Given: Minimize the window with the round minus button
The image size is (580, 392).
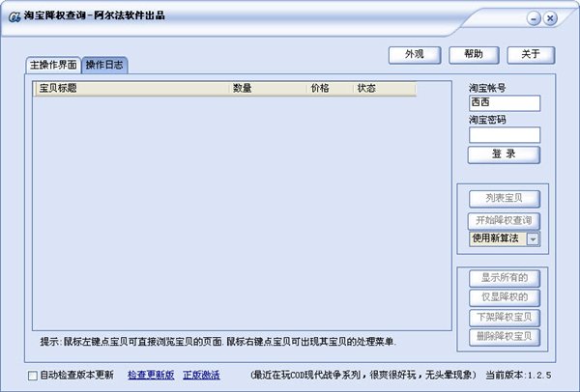Looking at the screenshot, I should point(534,18).
